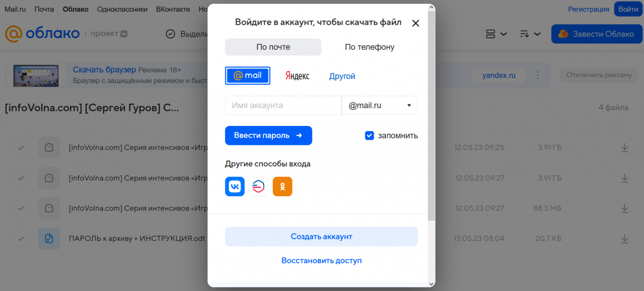This screenshot has height=291, width=644.
Task: Open the sorting options dropdown
Action: [x=530, y=34]
